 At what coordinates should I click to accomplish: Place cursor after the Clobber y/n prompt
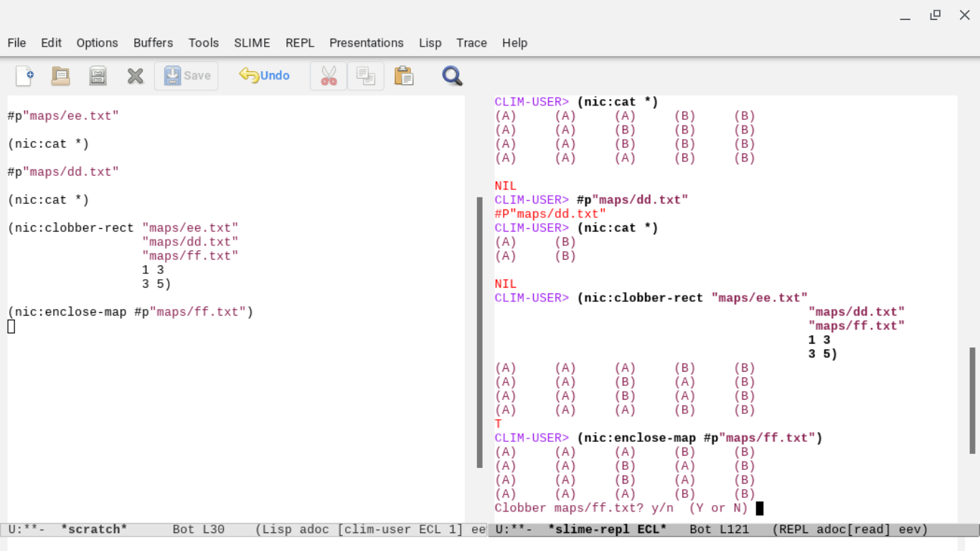[760, 509]
